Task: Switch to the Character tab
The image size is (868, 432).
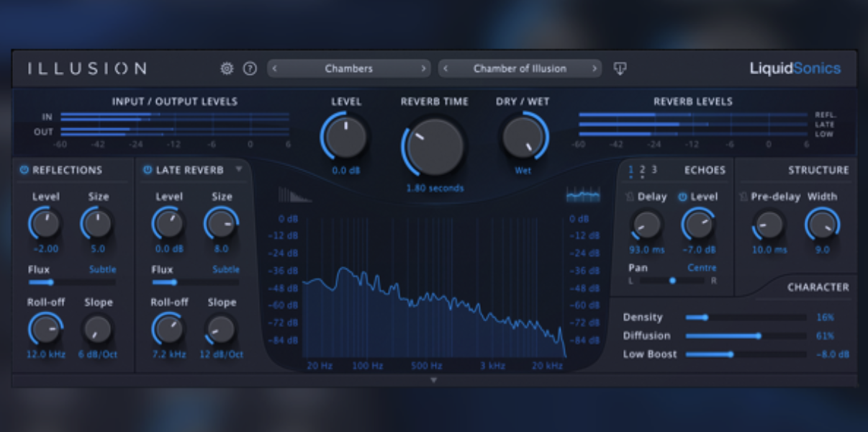Action: 818,287
